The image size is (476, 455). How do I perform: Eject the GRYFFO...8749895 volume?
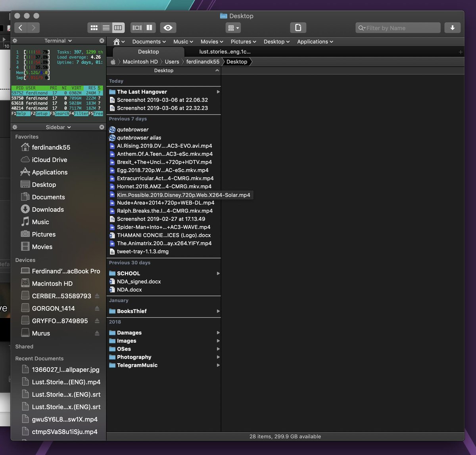click(97, 321)
